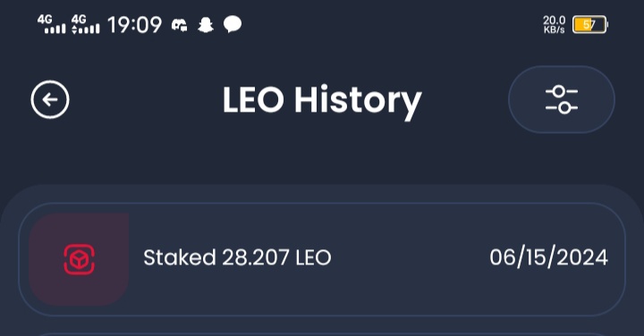Tap the Discord notification icon
This screenshot has width=644, height=336.
pyautogui.click(x=180, y=25)
